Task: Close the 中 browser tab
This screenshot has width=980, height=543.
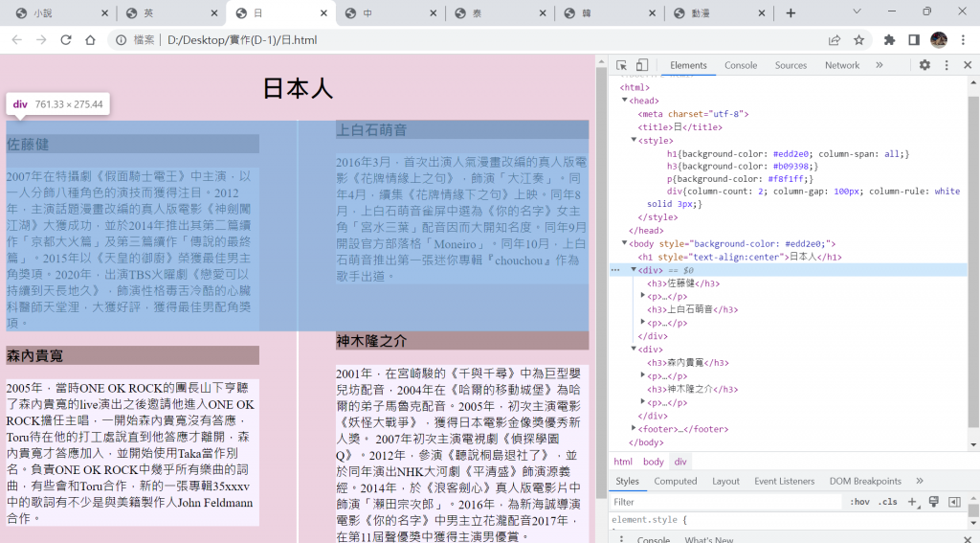Action: [434, 13]
